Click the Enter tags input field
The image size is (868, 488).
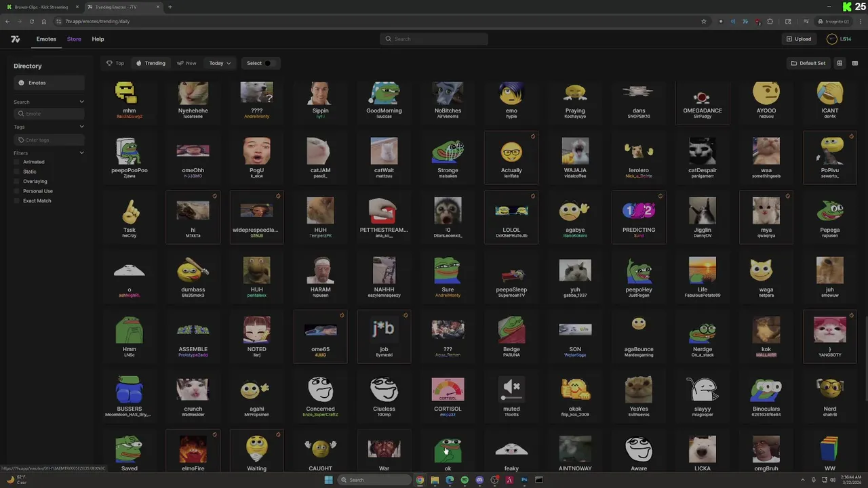pyautogui.click(x=49, y=140)
